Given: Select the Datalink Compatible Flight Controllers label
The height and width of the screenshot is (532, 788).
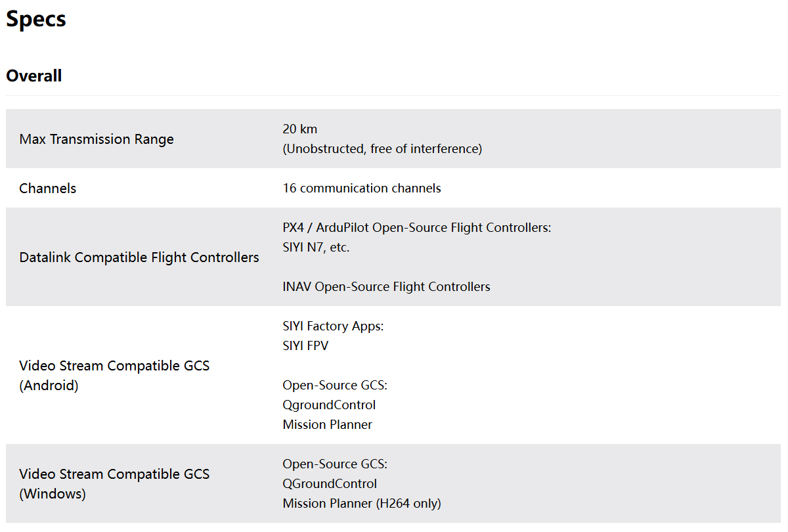Looking at the screenshot, I should 139,257.
